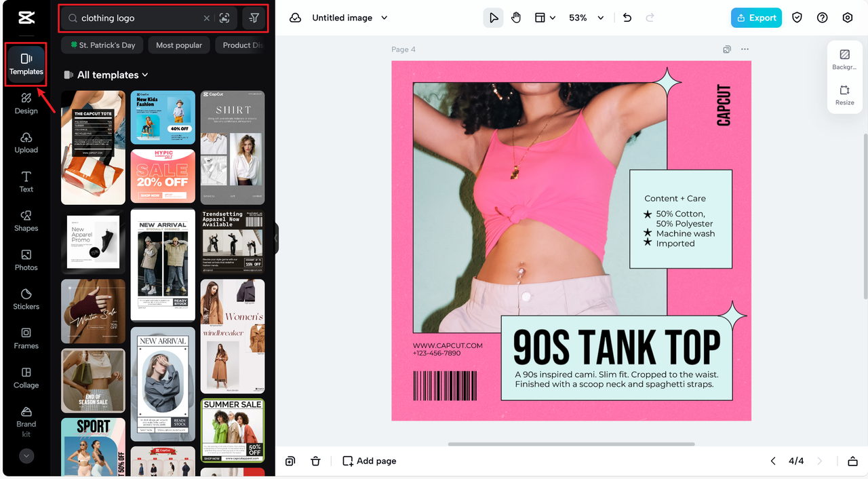Open the Upload panel
Viewport: 868px width, 479px height.
point(26,142)
